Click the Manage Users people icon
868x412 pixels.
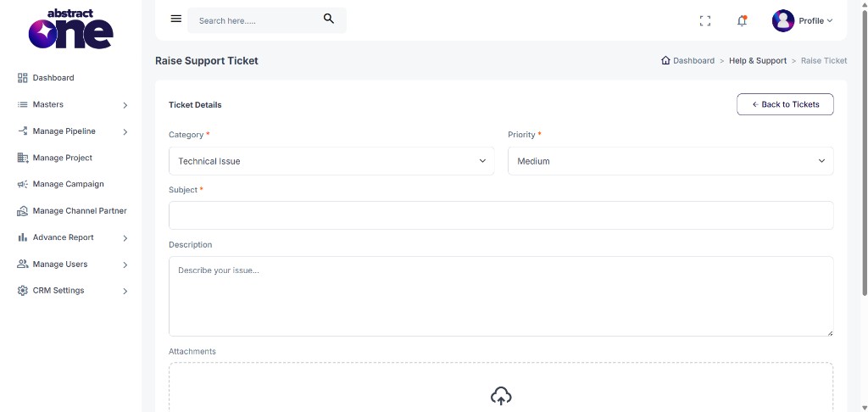click(x=23, y=264)
